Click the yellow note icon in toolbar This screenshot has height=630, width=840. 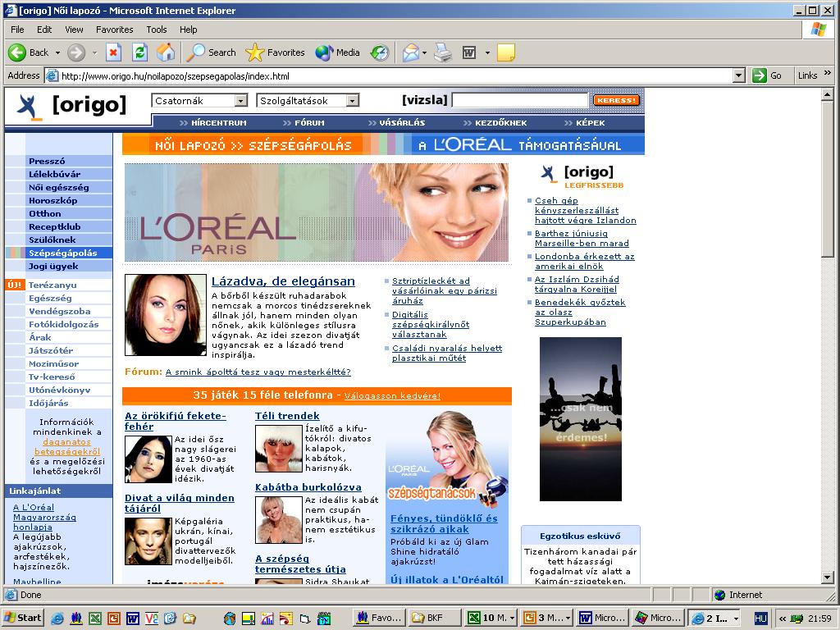(x=505, y=52)
